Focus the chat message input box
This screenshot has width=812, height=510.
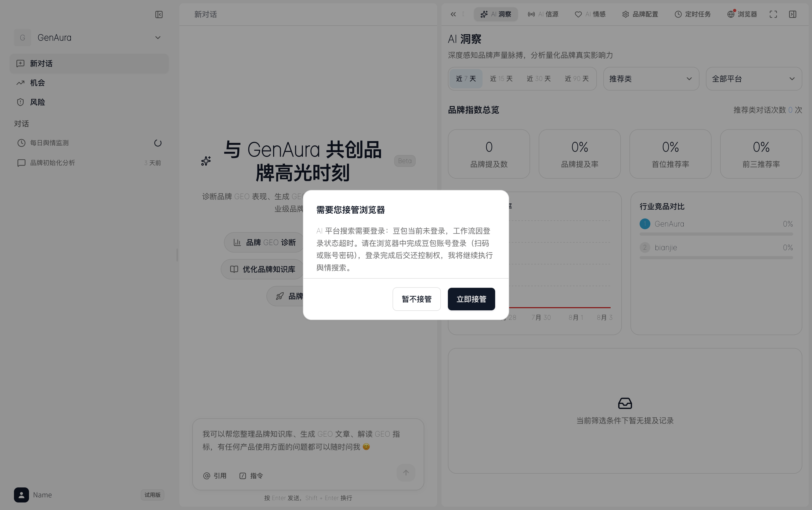pyautogui.click(x=308, y=440)
